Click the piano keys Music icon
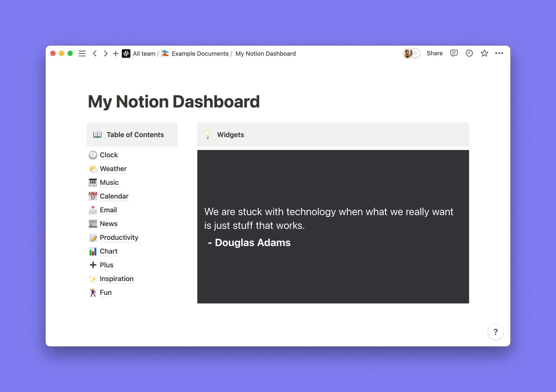 pyautogui.click(x=93, y=182)
